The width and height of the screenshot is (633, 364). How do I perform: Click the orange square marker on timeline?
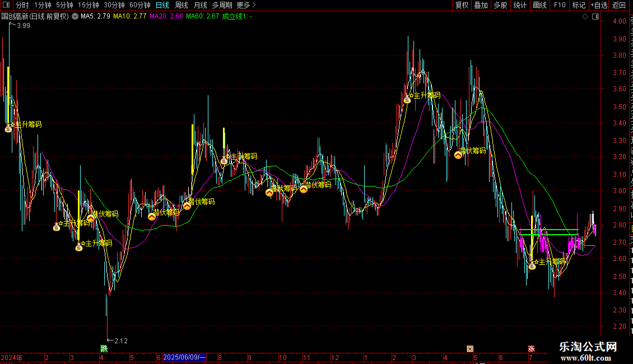tap(470, 349)
